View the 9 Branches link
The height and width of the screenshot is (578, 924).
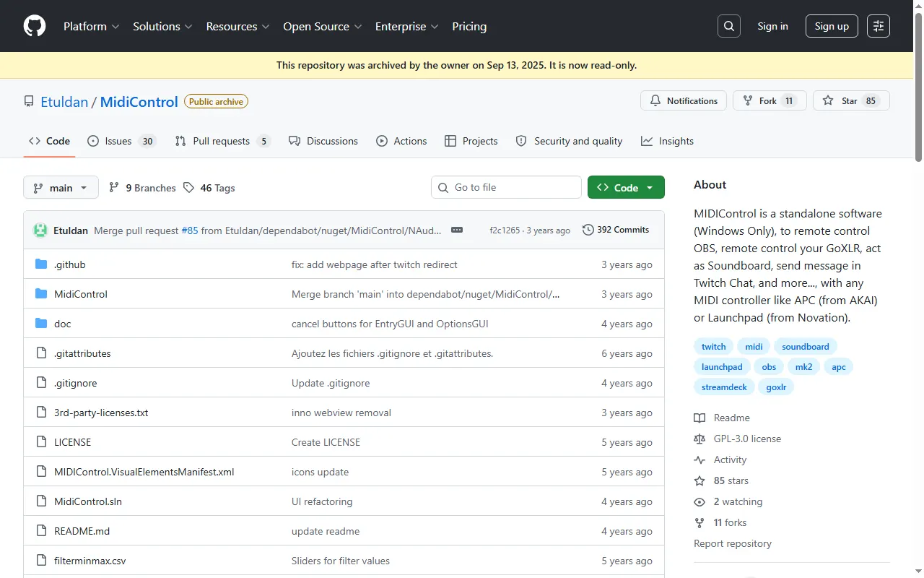click(142, 188)
